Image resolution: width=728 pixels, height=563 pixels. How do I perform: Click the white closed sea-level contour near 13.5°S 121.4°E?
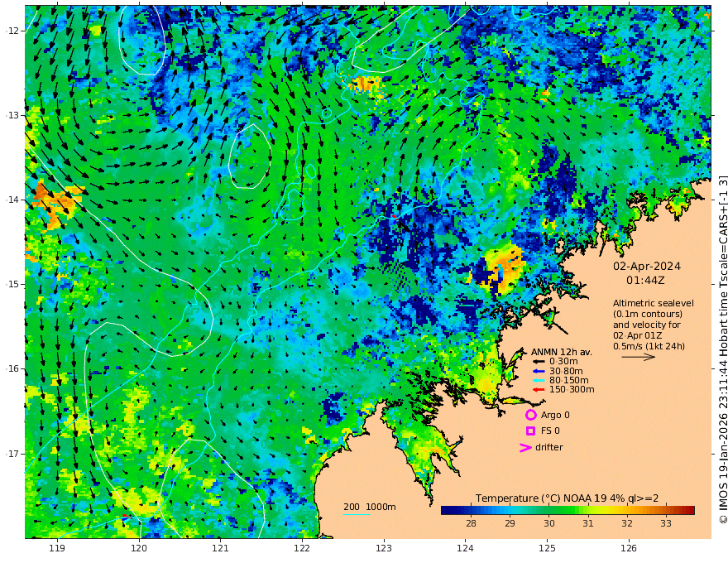click(x=250, y=156)
